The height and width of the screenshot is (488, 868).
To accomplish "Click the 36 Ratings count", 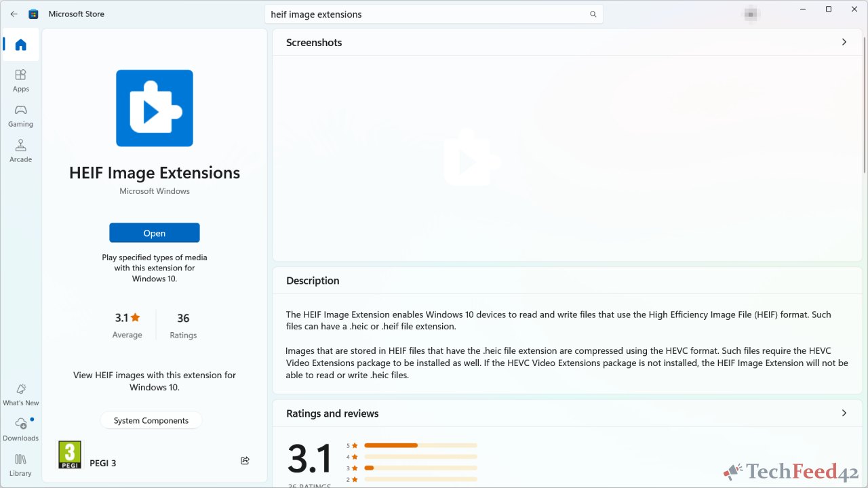I will [x=183, y=325].
